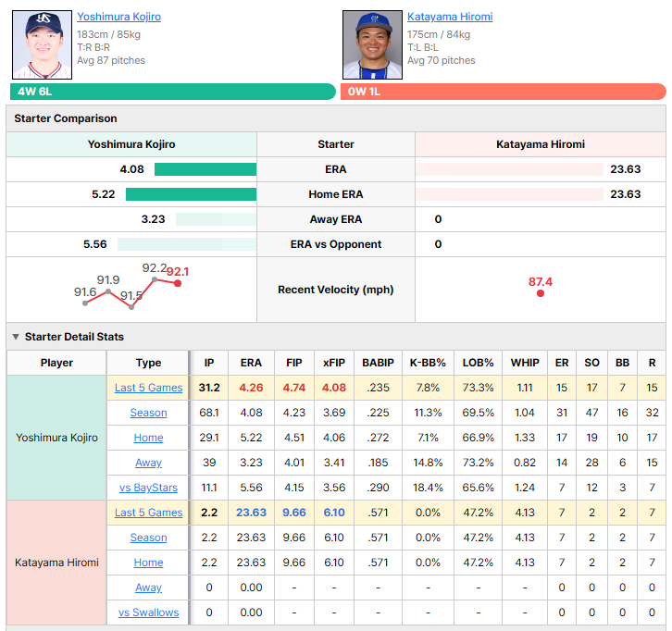The height and width of the screenshot is (631, 672).
Task: Click the K-BB% column header
Action: click(428, 363)
